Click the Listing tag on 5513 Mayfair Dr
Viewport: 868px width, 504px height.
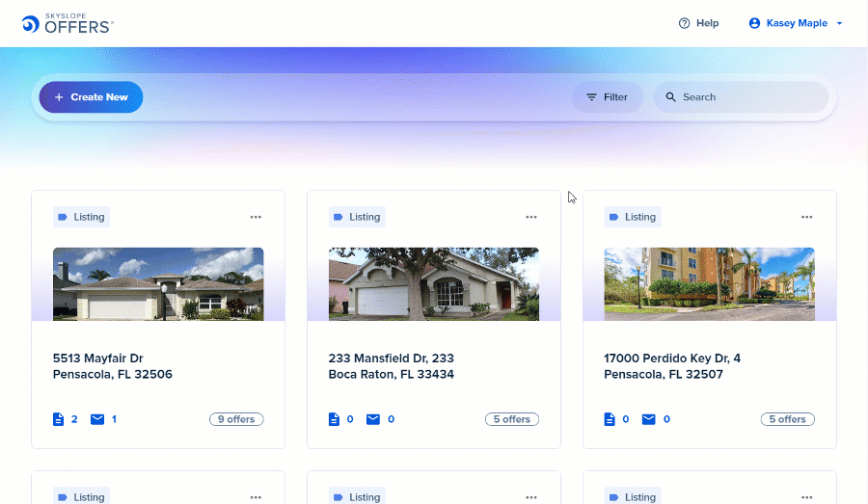point(81,217)
